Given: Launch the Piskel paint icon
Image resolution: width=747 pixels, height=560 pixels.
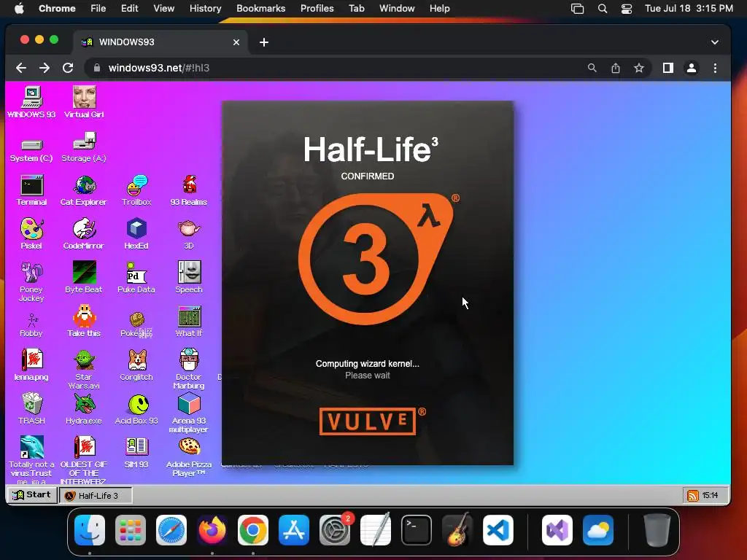Looking at the screenshot, I should [x=31, y=234].
